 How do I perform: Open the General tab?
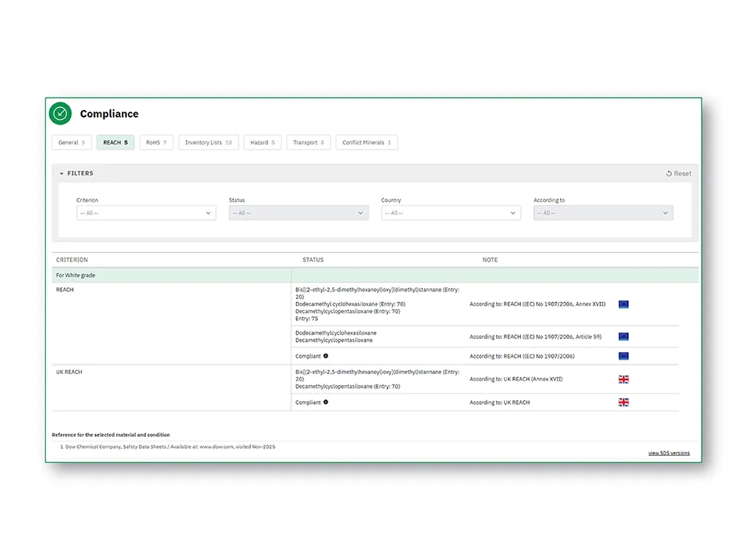71,142
